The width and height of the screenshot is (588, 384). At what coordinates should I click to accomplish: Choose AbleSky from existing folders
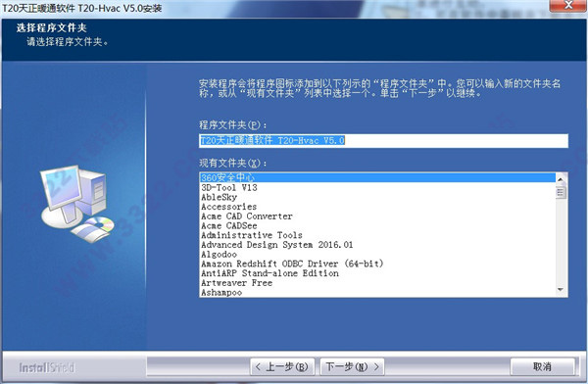(x=377, y=197)
